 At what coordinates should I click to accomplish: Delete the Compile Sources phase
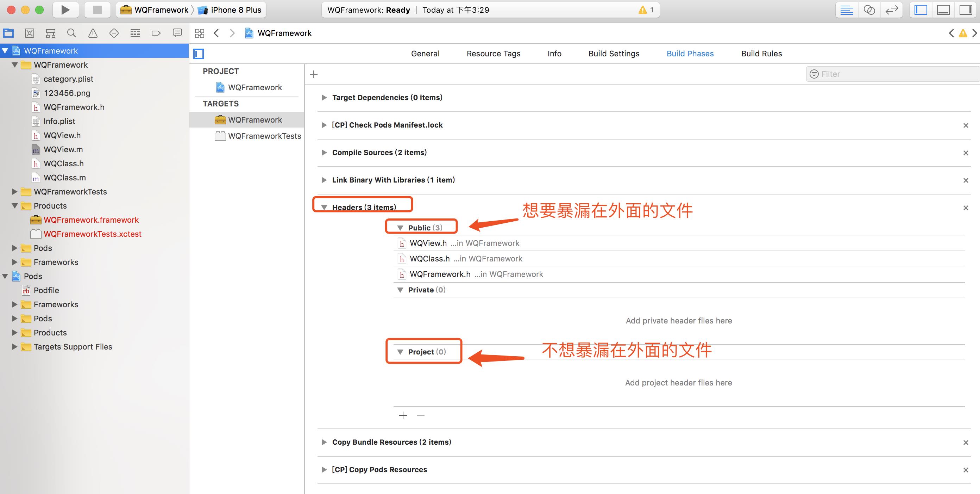point(966,153)
